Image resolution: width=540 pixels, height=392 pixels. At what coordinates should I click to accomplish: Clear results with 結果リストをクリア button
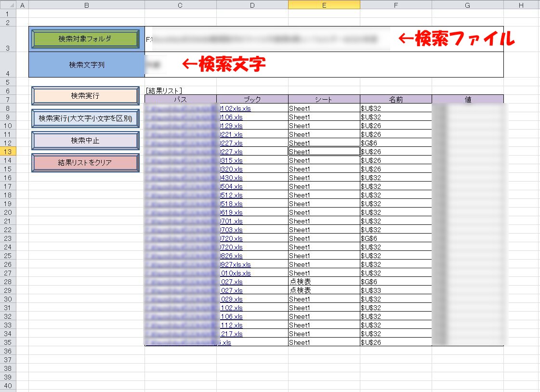[x=85, y=162]
